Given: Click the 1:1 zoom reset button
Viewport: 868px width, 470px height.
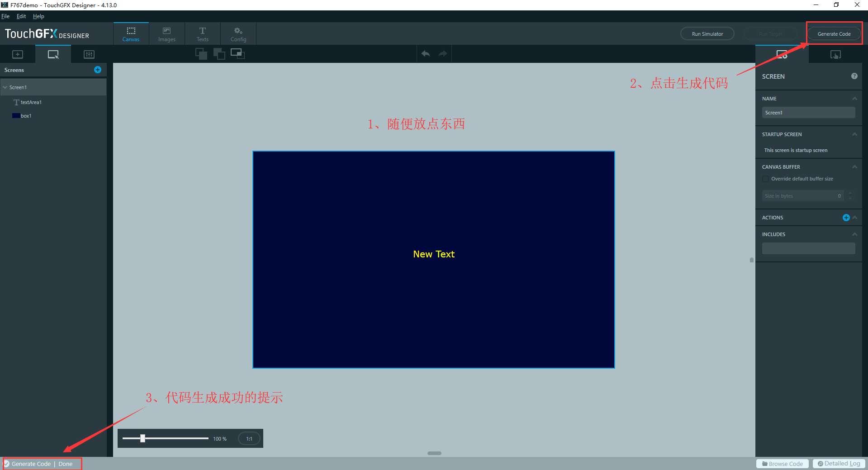Looking at the screenshot, I should (x=249, y=439).
